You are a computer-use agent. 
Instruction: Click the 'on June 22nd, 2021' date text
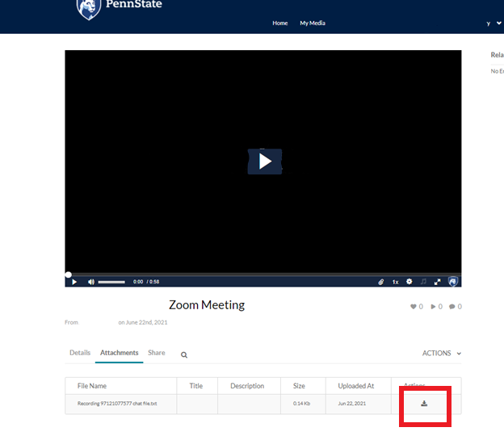pos(143,322)
